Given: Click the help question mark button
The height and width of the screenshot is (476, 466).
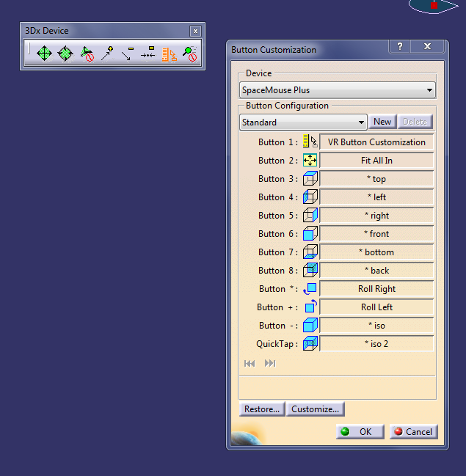Looking at the screenshot, I should click(x=400, y=46).
